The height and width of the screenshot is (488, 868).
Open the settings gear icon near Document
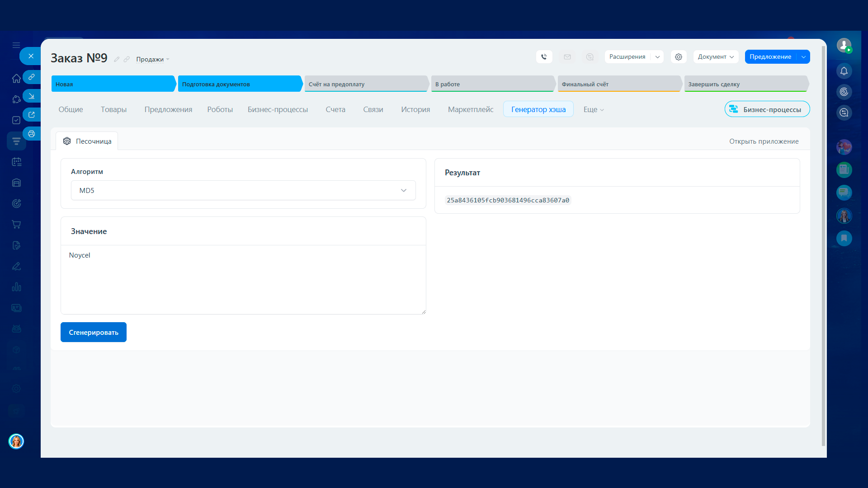tap(678, 57)
